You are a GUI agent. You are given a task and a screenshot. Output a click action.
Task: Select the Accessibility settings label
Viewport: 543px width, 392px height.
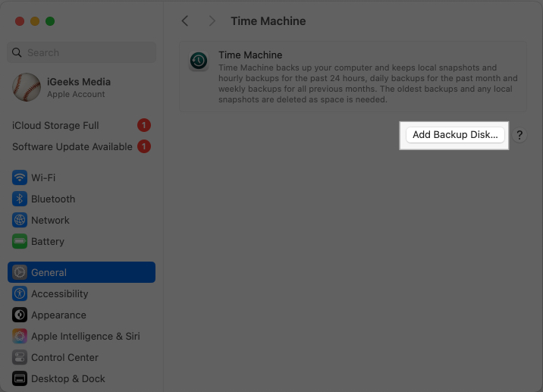pos(60,294)
